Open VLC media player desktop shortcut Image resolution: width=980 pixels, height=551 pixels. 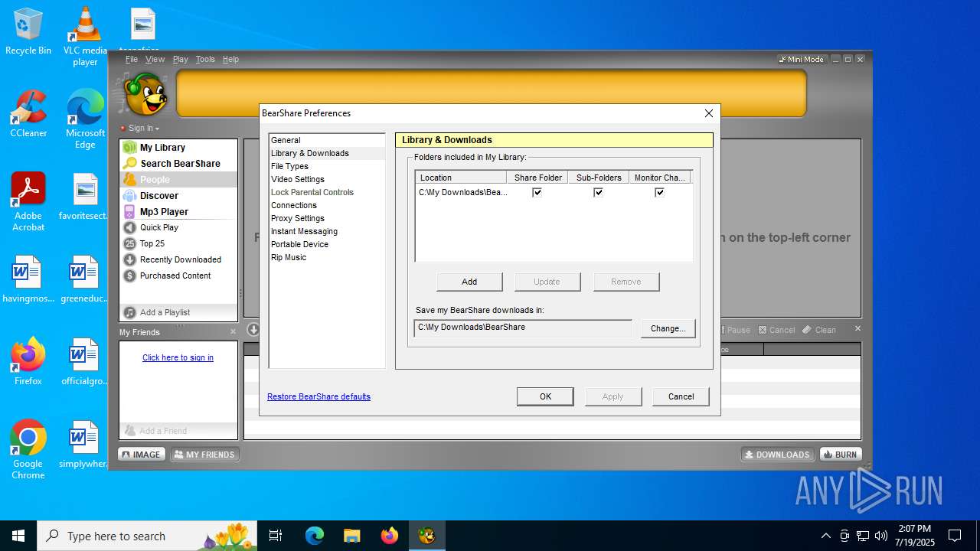point(85,37)
